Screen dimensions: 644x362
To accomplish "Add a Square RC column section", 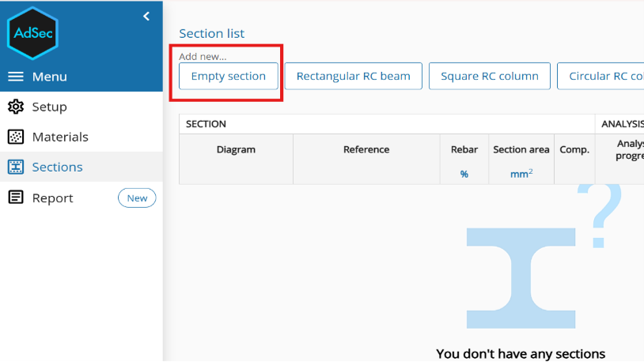I will point(490,76).
